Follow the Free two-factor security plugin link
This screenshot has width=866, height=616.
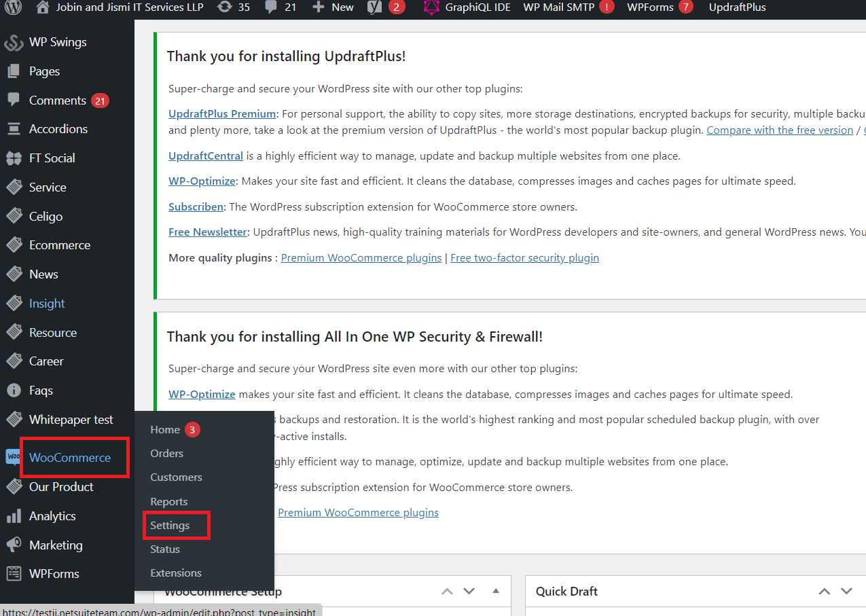[524, 257]
